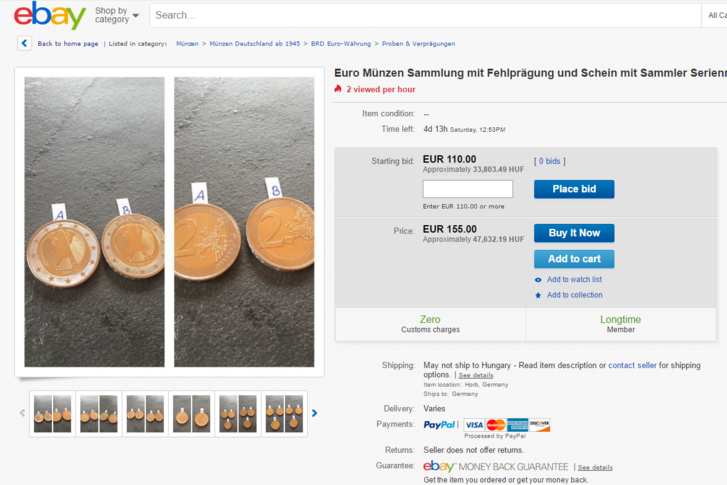This screenshot has width=727, height=485.
Task: Click the Visa card icon
Action: click(x=474, y=425)
